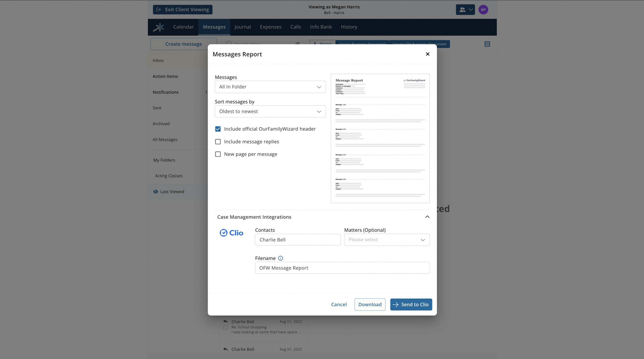The image size is (644, 359).
Task: Close the Messages Report dialog
Action: coord(427,54)
